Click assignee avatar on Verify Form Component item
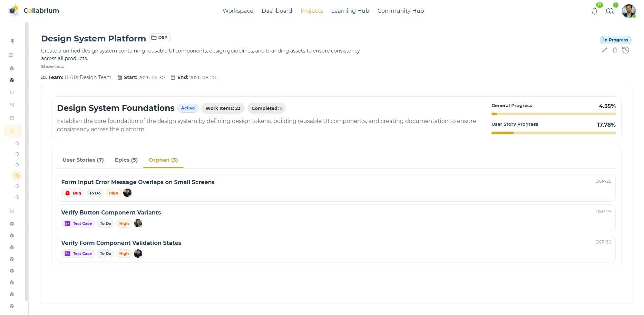This screenshot has width=644, height=315. pos(138,254)
